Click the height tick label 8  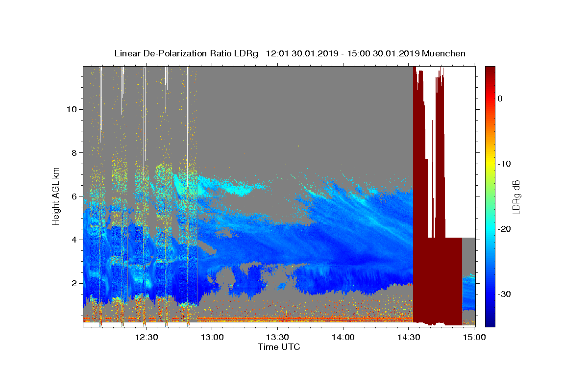tap(73, 153)
